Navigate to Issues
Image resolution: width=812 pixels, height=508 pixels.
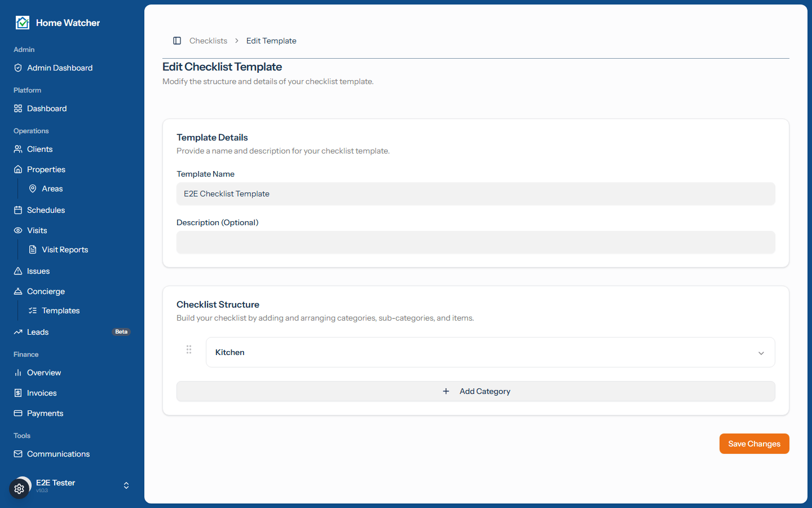[x=72, y=271]
